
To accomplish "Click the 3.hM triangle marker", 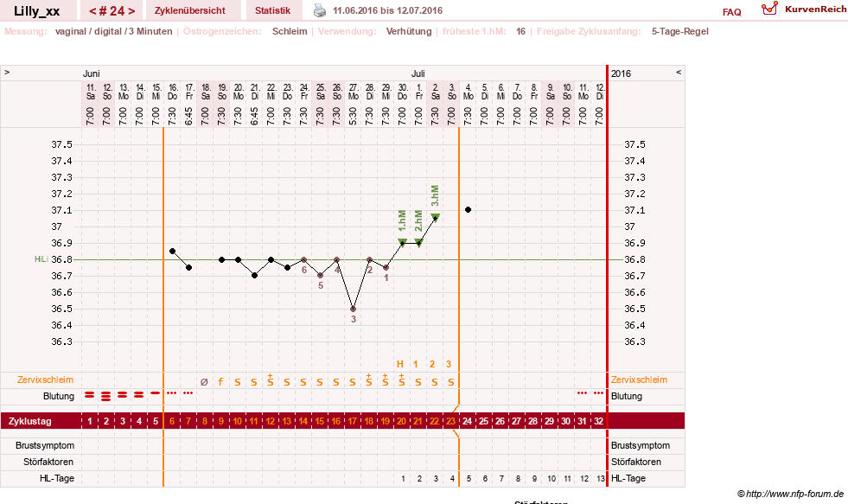I will [x=436, y=217].
